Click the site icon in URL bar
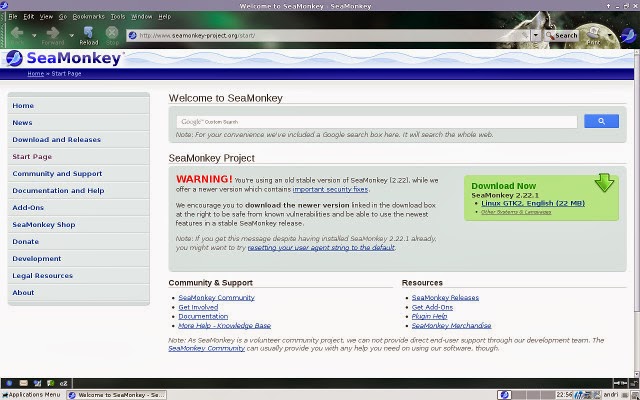The image size is (640, 400). pos(132,36)
